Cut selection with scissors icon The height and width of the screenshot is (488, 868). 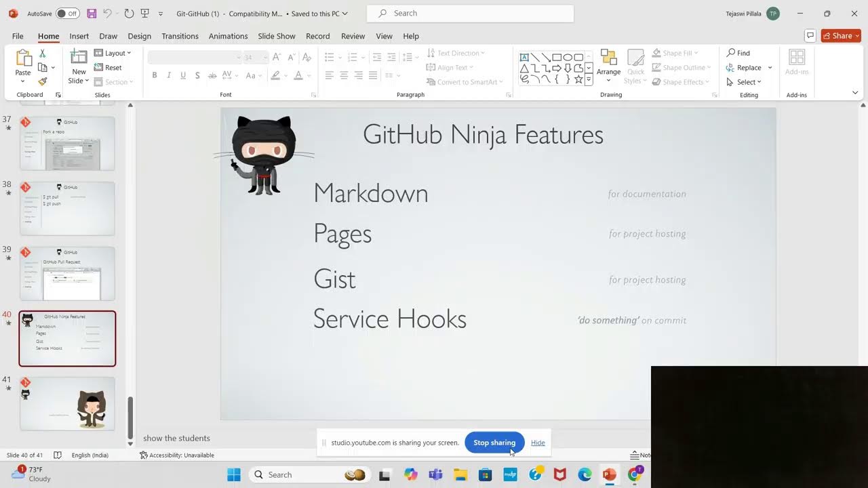click(43, 53)
